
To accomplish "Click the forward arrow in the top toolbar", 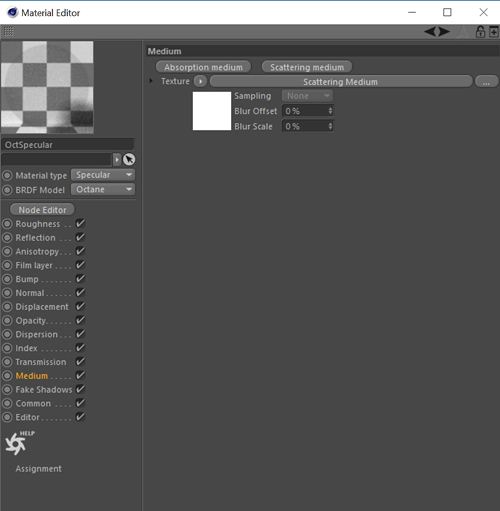I will tap(444, 32).
